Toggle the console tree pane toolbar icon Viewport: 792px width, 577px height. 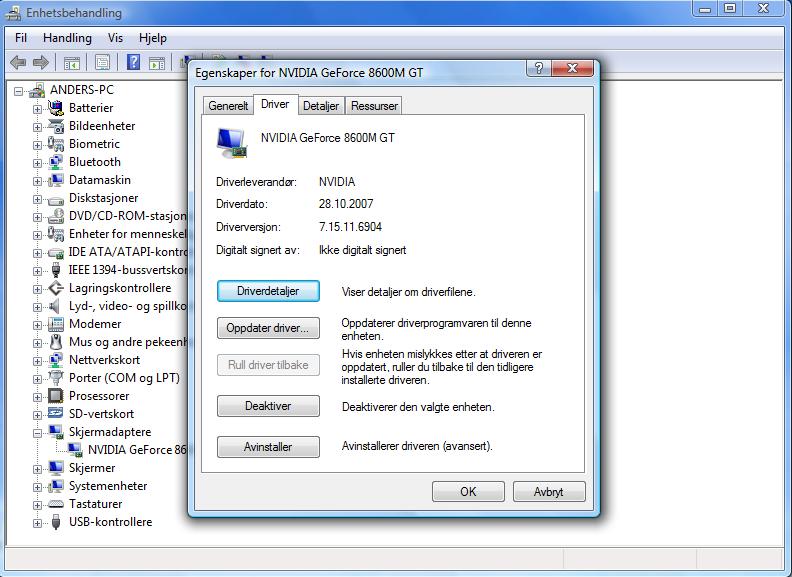tap(72, 63)
